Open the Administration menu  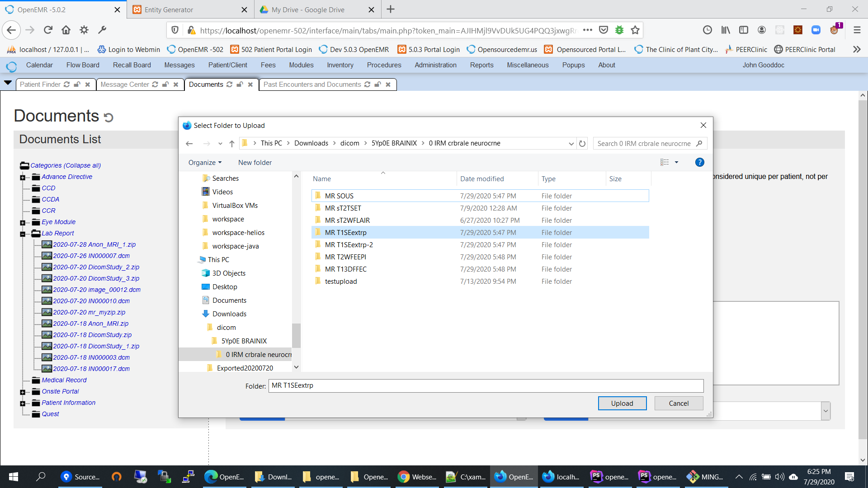[x=435, y=65]
